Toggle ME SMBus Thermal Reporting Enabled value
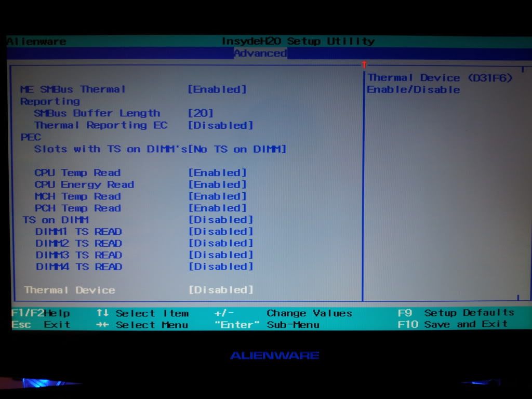The image size is (532, 399). pyautogui.click(x=217, y=89)
